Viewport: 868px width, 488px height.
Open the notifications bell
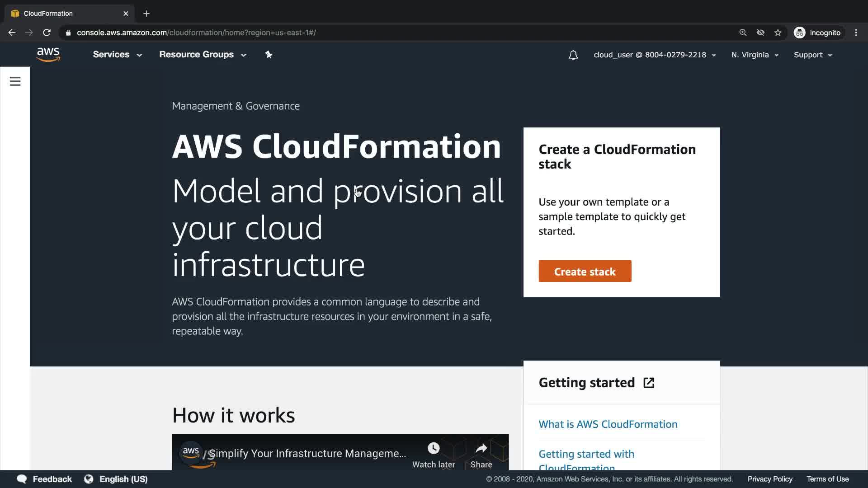point(573,55)
